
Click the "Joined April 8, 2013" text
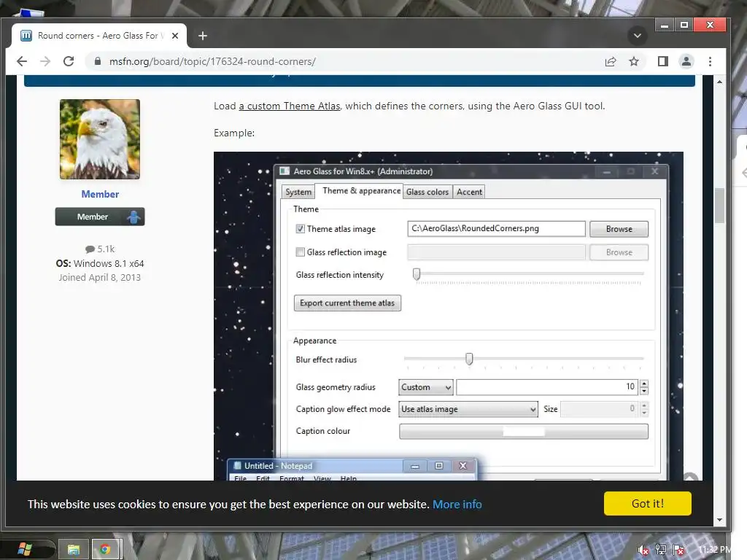[x=99, y=278]
